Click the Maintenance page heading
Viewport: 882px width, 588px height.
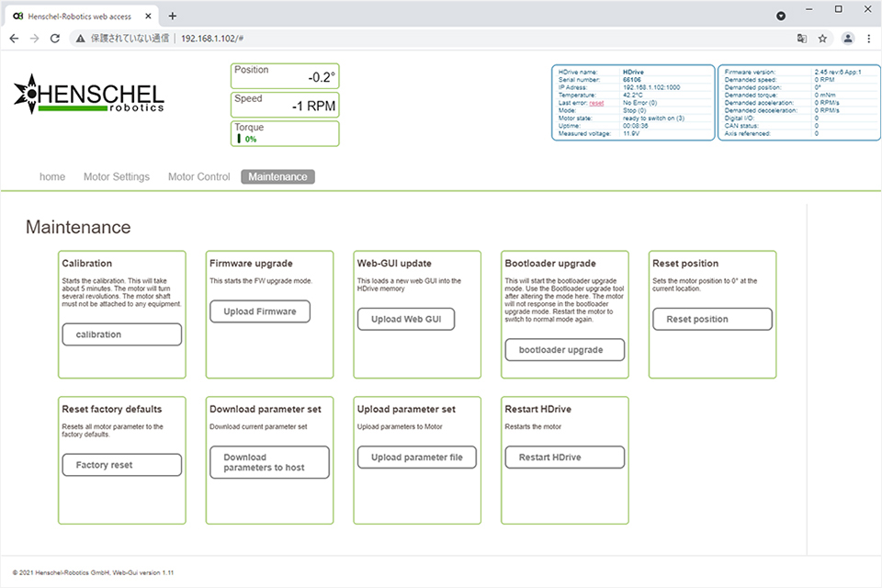pyautogui.click(x=78, y=227)
